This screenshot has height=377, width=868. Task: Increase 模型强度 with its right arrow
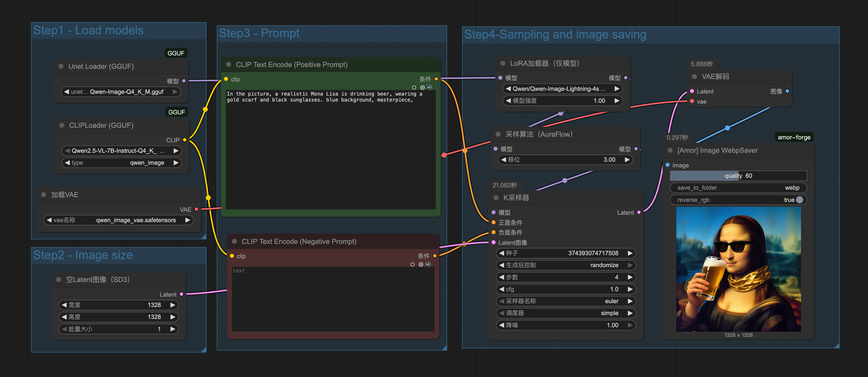617,100
